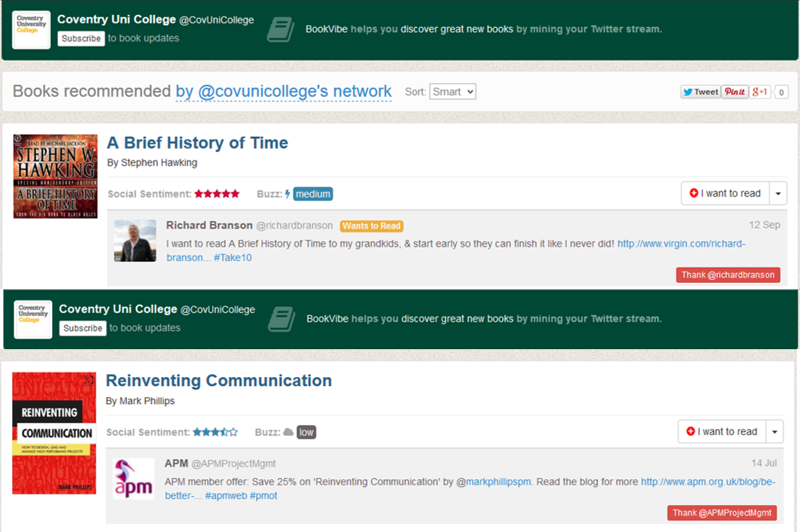
Task: Expand arrow beside A Brief History 'I want to read'
Action: [777, 193]
